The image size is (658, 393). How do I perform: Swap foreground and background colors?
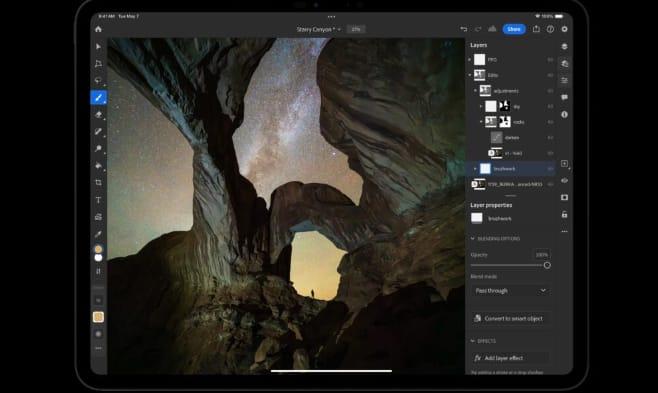[x=98, y=271]
